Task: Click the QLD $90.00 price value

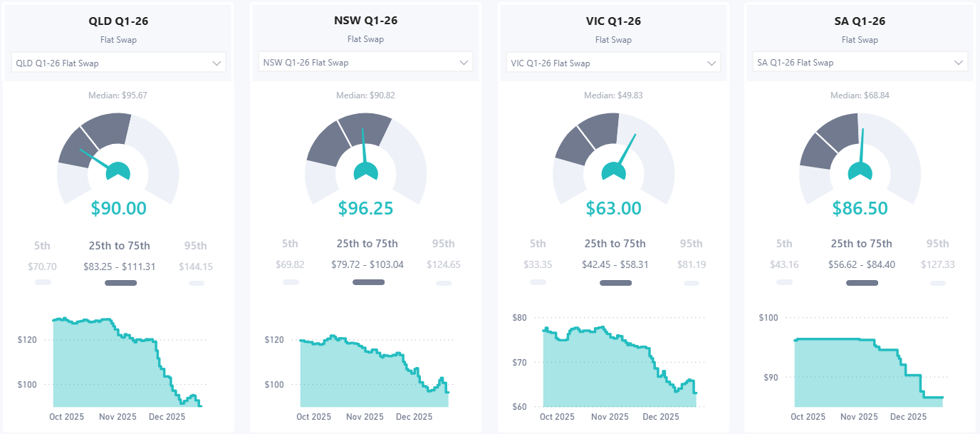Action: pyautogui.click(x=118, y=208)
